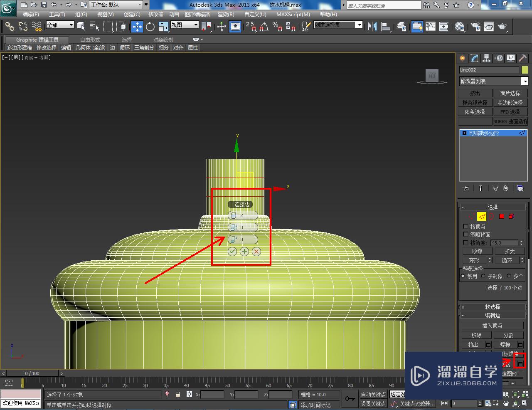Click the Align tool icon
The width and height of the screenshot is (532, 410).
(x=386, y=26)
